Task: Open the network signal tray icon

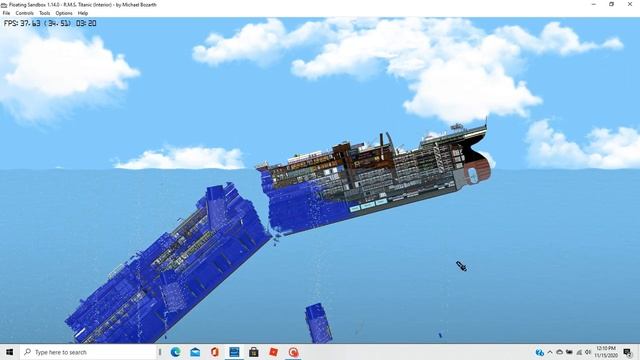Action: pos(578,352)
